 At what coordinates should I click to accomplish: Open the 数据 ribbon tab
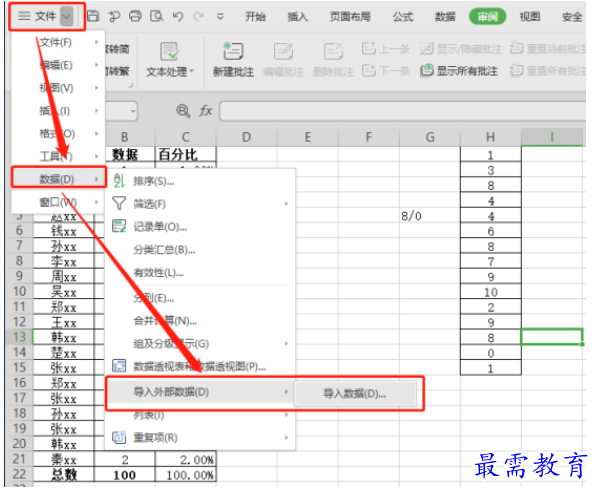pyautogui.click(x=445, y=17)
